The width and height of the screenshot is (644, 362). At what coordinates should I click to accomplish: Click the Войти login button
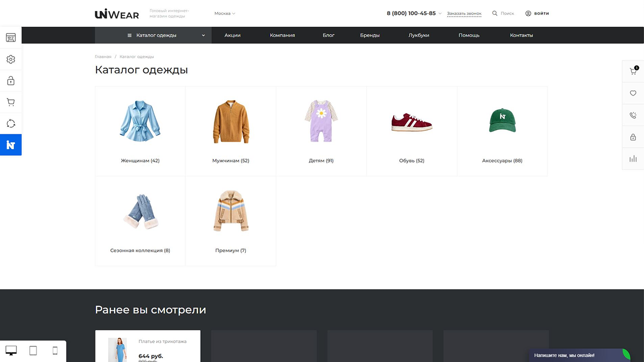pos(537,13)
